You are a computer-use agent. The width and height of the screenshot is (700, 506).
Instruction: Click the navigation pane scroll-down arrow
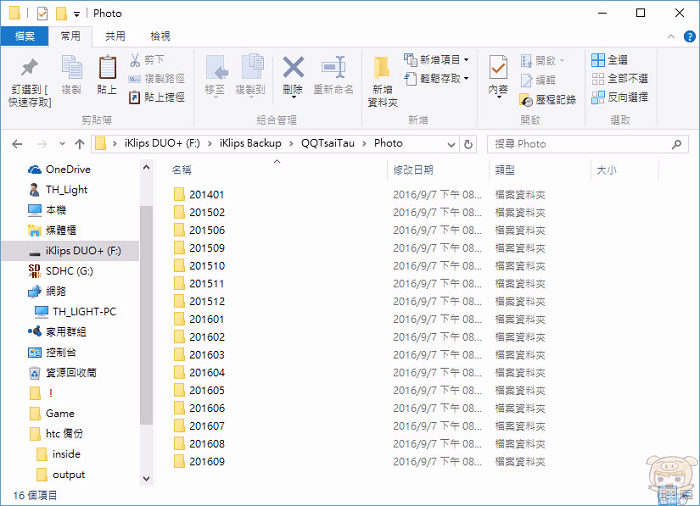coord(146,478)
